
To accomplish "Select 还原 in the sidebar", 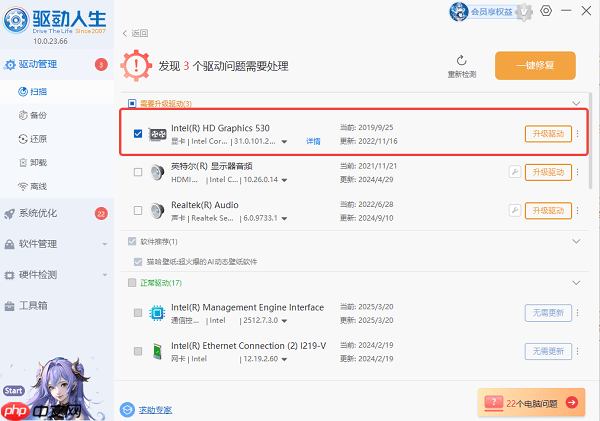I will 57,139.
